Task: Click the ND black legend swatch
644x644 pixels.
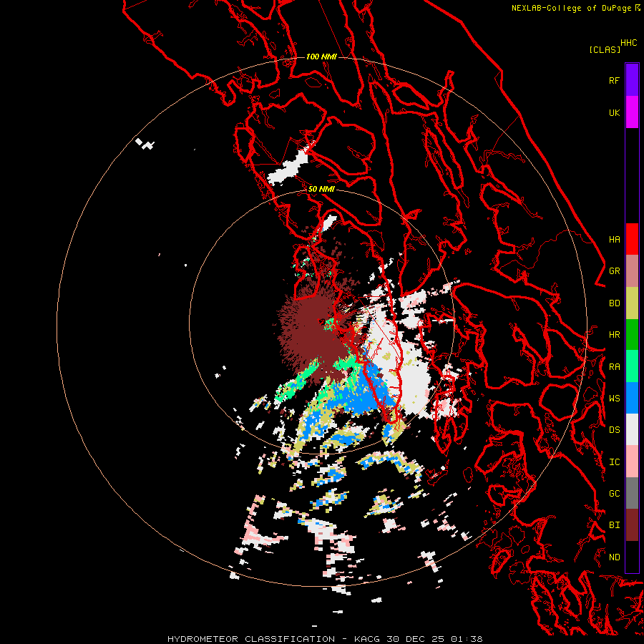Action: click(632, 557)
